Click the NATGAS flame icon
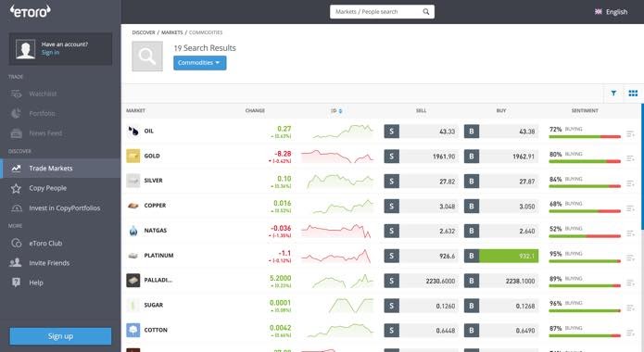Screen dimensions: 644x352 [x=133, y=231]
